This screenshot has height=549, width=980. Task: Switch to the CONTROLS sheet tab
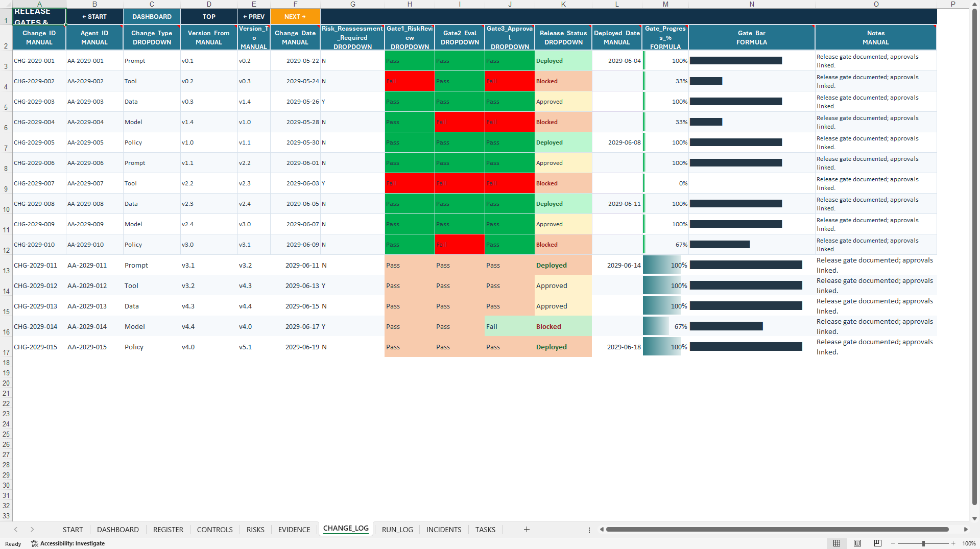point(214,530)
